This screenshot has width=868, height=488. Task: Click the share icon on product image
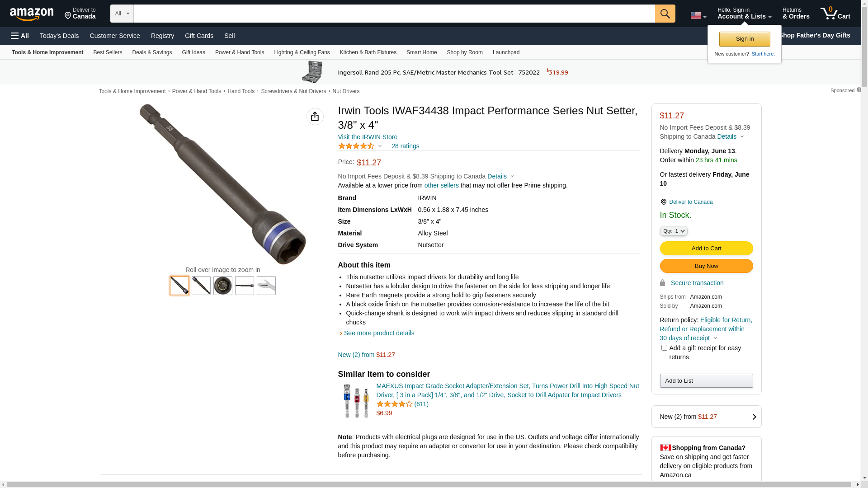[x=315, y=117]
